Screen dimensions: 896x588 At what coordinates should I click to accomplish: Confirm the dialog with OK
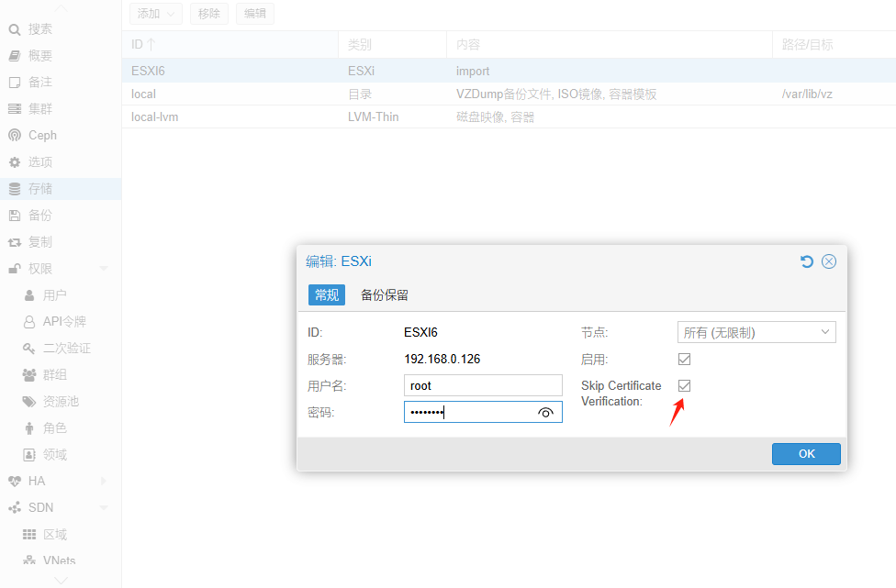click(x=806, y=454)
